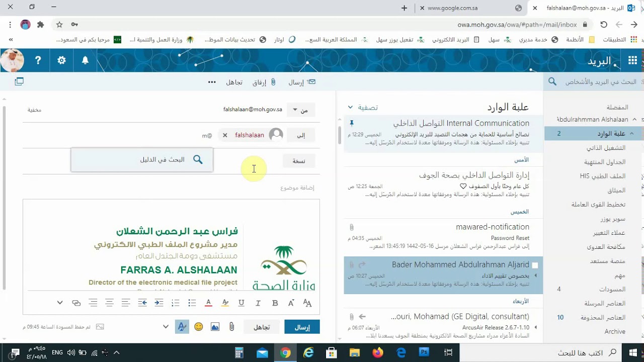This screenshot has height=362, width=644.
Task: Open more send options chevron at bottom
Action: click(x=166, y=327)
